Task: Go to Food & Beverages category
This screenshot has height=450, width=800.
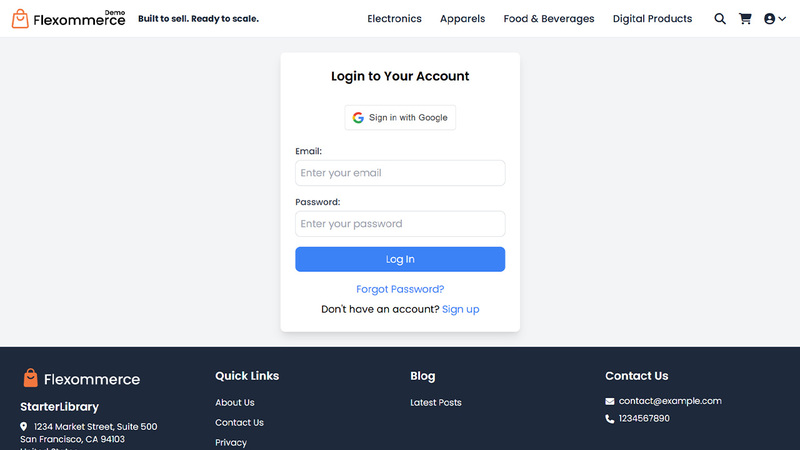Action: tap(549, 19)
